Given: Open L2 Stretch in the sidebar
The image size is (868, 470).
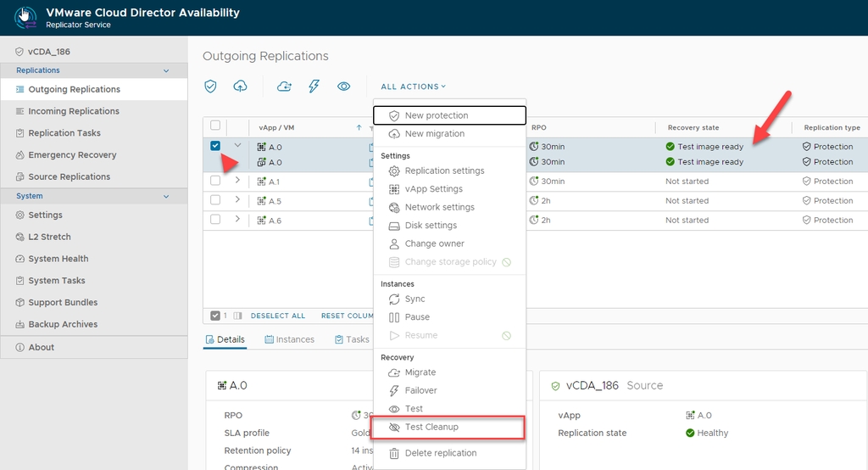Looking at the screenshot, I should (49, 237).
